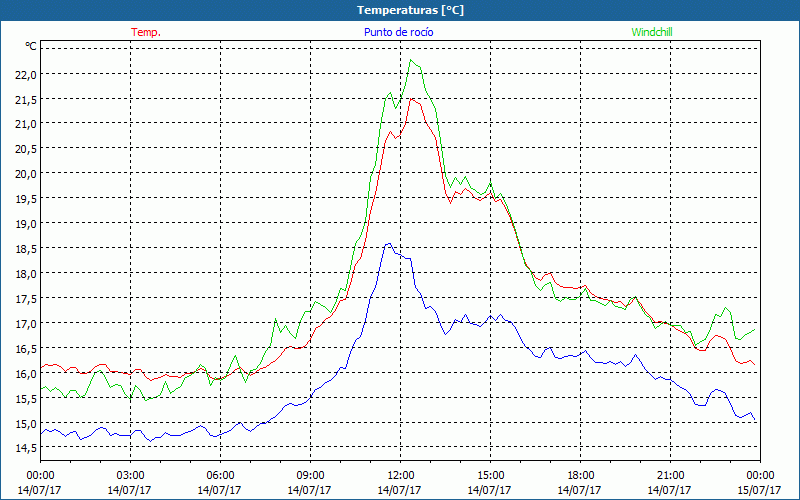Viewport: 800px width, 500px height.
Task: Click the 17,5 y-axis value
Action: (27, 299)
